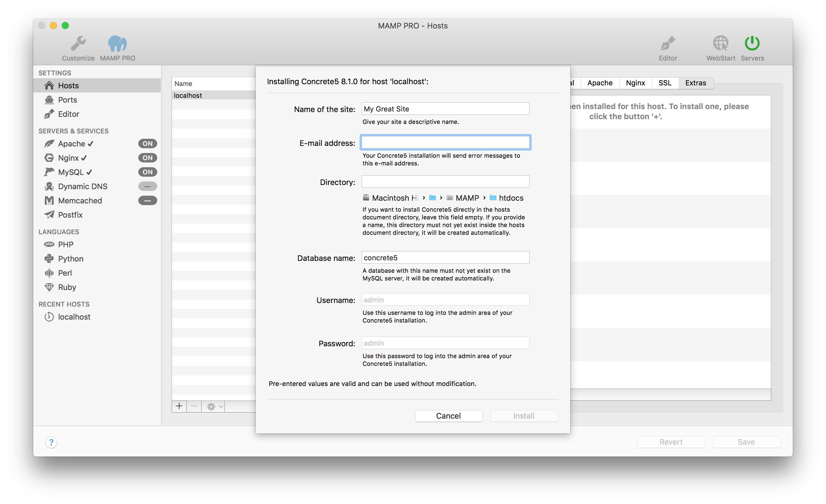826x504 pixels.
Task: Open Editor settings in sidebar
Action: tap(97, 114)
